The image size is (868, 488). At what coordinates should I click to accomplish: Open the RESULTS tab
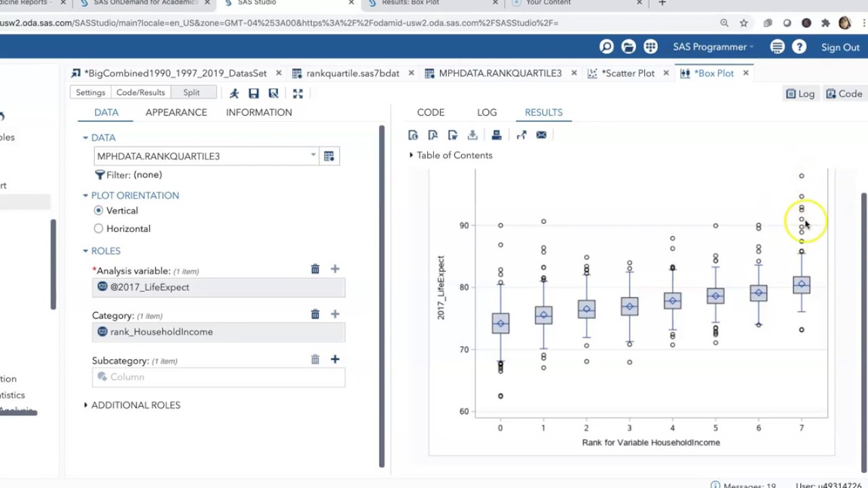544,113
